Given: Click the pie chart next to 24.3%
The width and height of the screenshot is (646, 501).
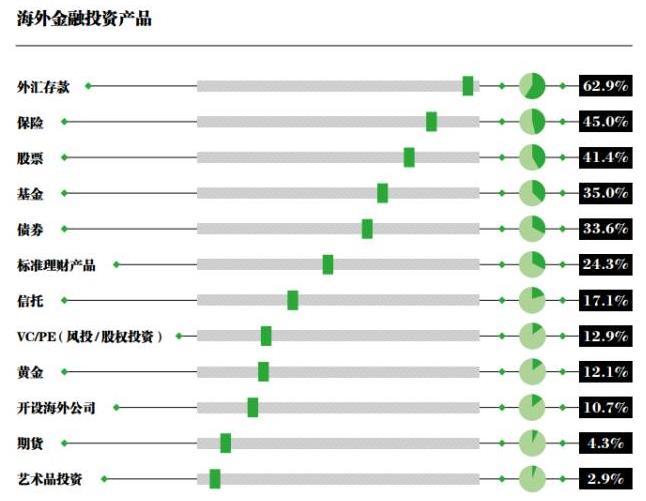Looking at the screenshot, I should click(532, 264).
